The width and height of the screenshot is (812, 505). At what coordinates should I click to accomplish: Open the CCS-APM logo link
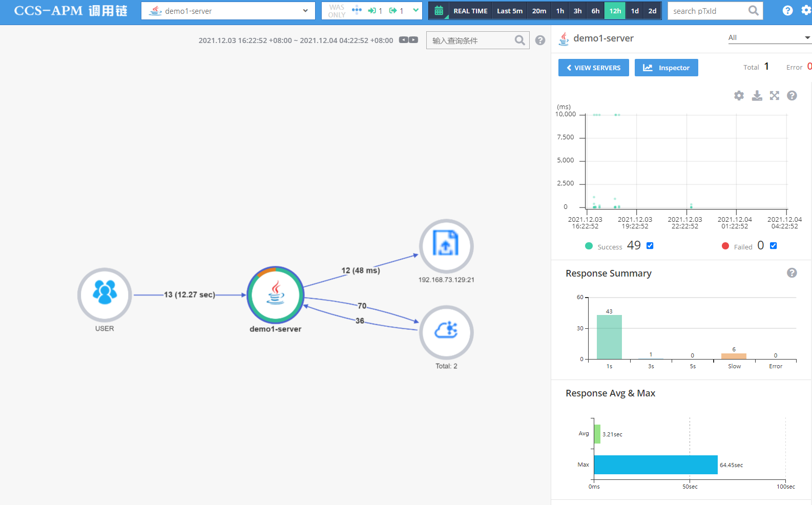coord(71,11)
